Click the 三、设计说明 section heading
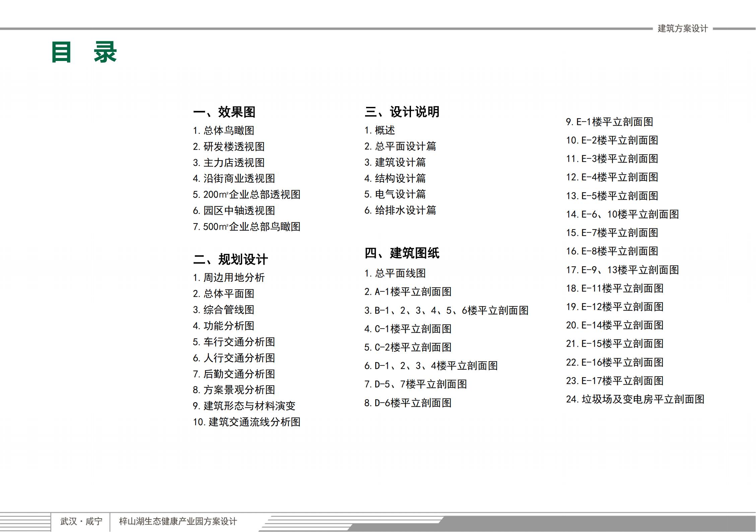This screenshot has height=532, width=756. click(402, 112)
